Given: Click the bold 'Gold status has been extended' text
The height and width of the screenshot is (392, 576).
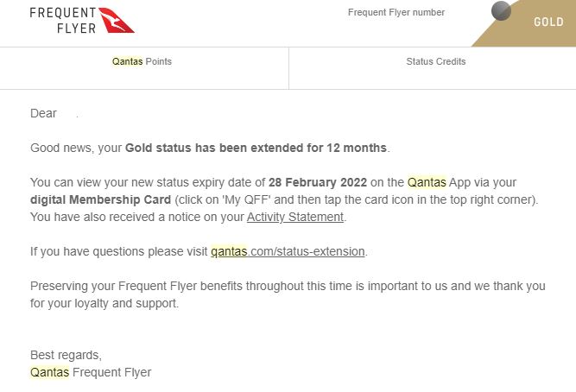Looking at the screenshot, I should click(256, 148).
